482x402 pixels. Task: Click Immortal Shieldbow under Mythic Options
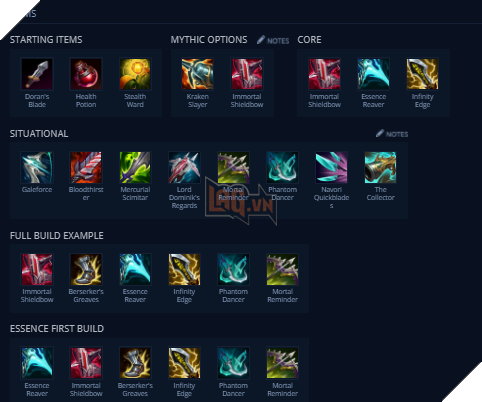[x=247, y=74]
